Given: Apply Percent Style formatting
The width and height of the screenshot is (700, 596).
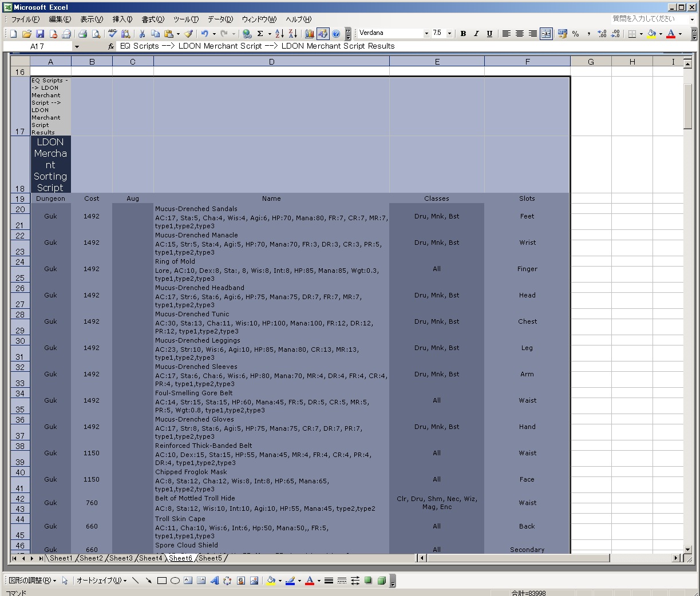Looking at the screenshot, I should pos(575,34).
